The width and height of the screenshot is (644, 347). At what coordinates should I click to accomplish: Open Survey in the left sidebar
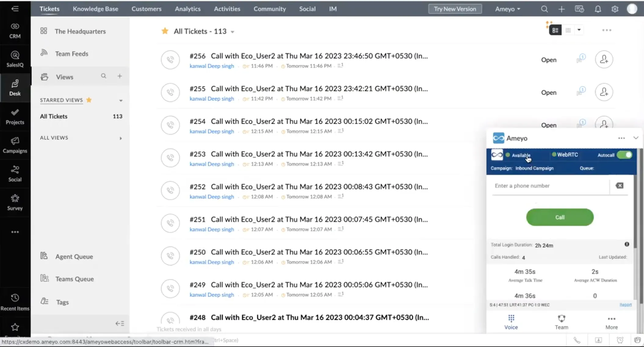click(15, 203)
